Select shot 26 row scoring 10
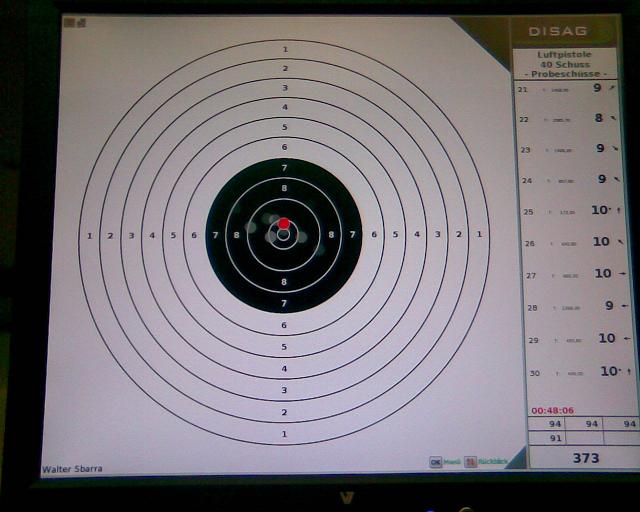Image resolution: width=640 pixels, height=512 pixels. click(572, 242)
